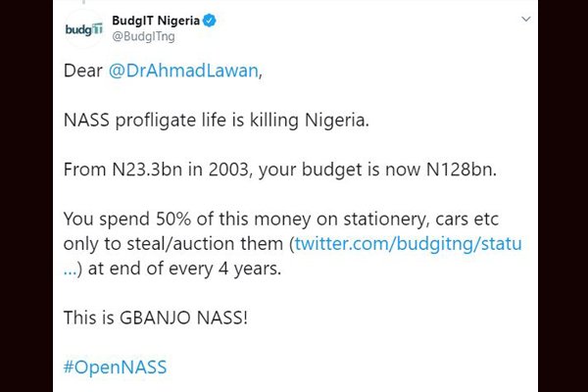The image size is (588, 392).
Task: Click the blue ellipsis link continuation
Action: tap(71, 269)
